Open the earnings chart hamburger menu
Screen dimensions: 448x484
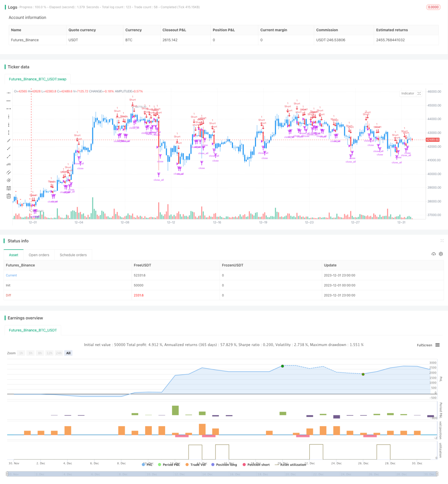[437, 345]
